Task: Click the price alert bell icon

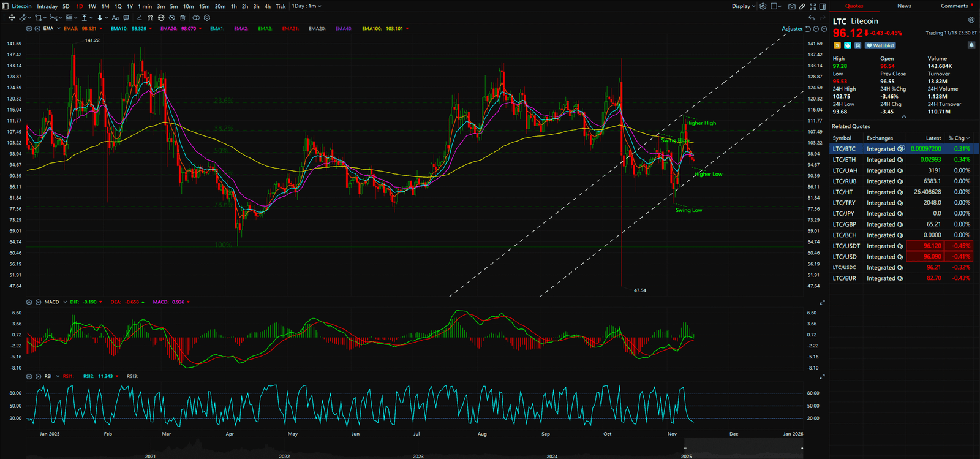Action: point(971,45)
